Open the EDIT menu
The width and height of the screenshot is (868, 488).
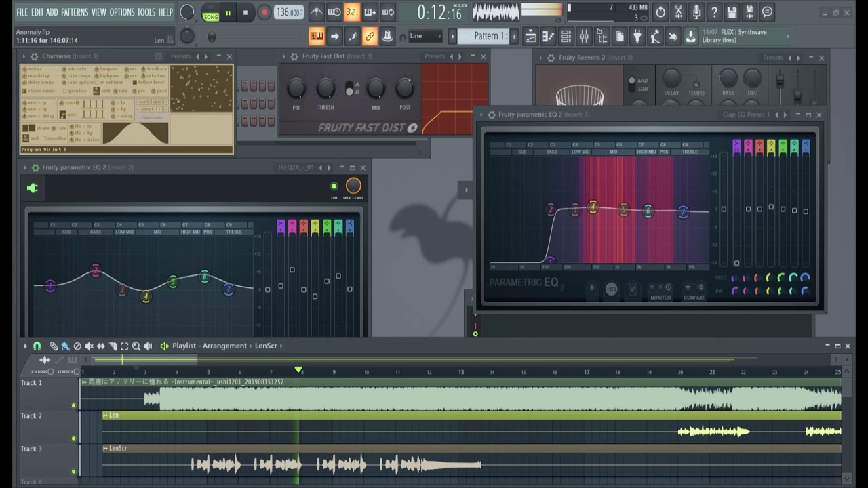pos(37,12)
